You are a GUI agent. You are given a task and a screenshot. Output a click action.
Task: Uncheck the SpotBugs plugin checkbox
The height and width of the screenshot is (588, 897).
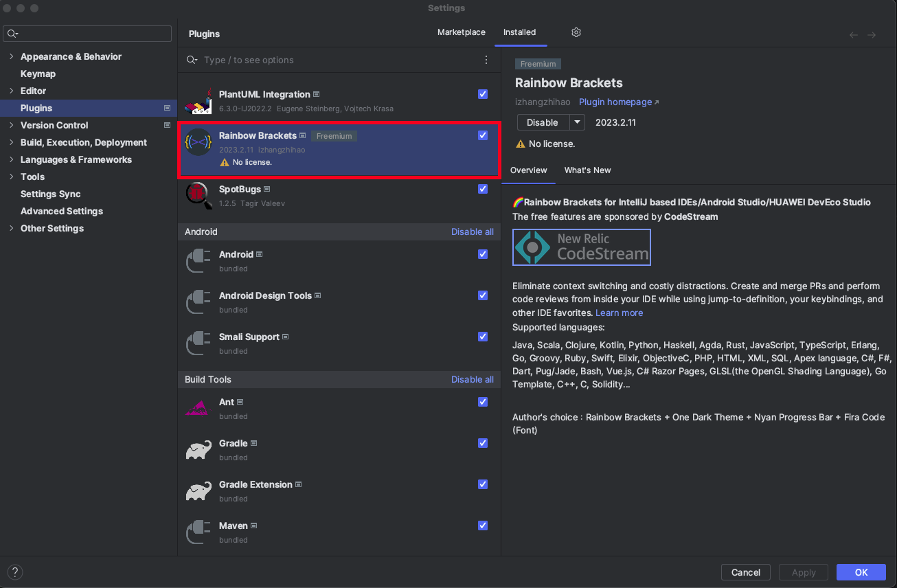[483, 189]
